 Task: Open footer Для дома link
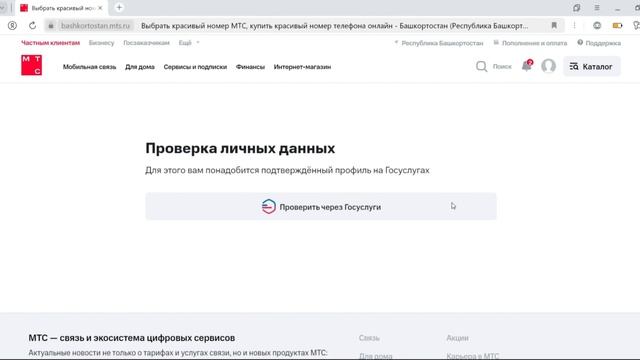(376, 356)
